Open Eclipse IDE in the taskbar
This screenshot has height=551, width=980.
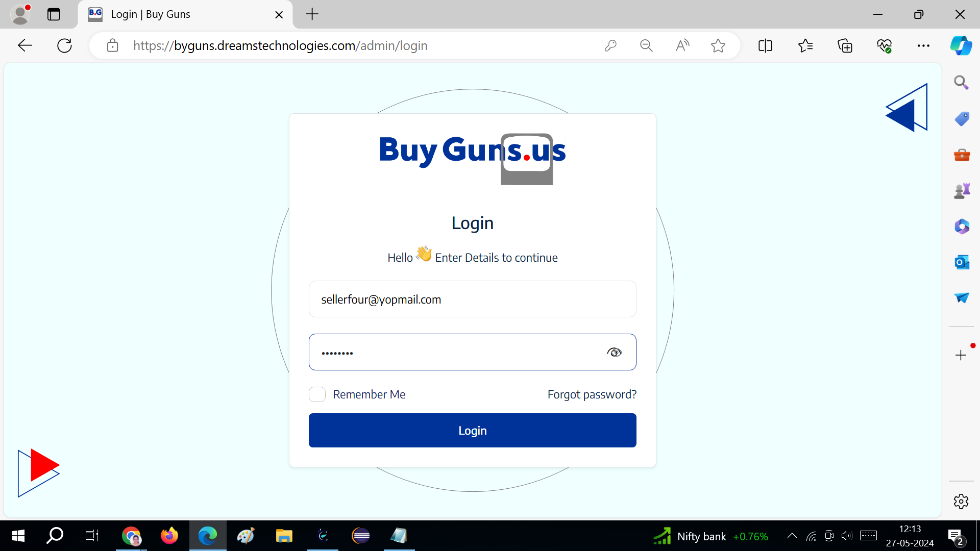(361, 536)
